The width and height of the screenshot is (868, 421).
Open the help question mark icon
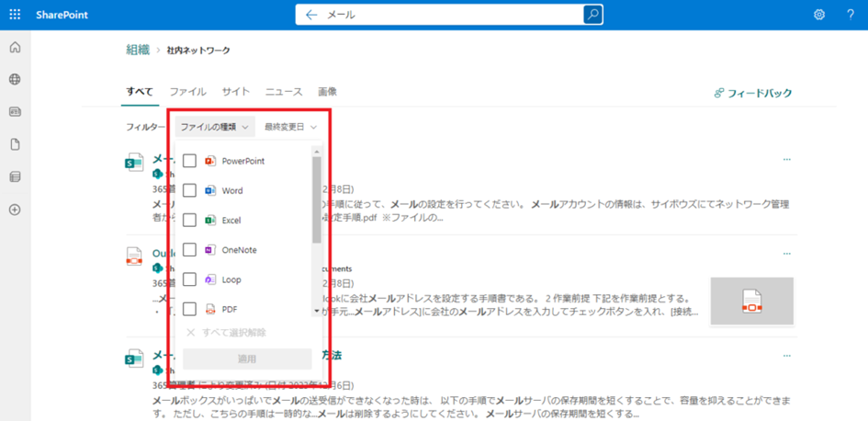click(851, 15)
